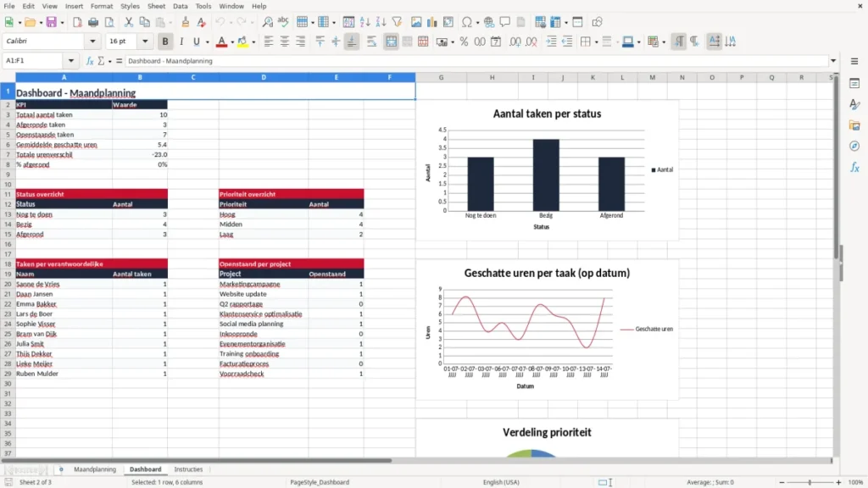Click the status bar zoom slider

[810, 482]
